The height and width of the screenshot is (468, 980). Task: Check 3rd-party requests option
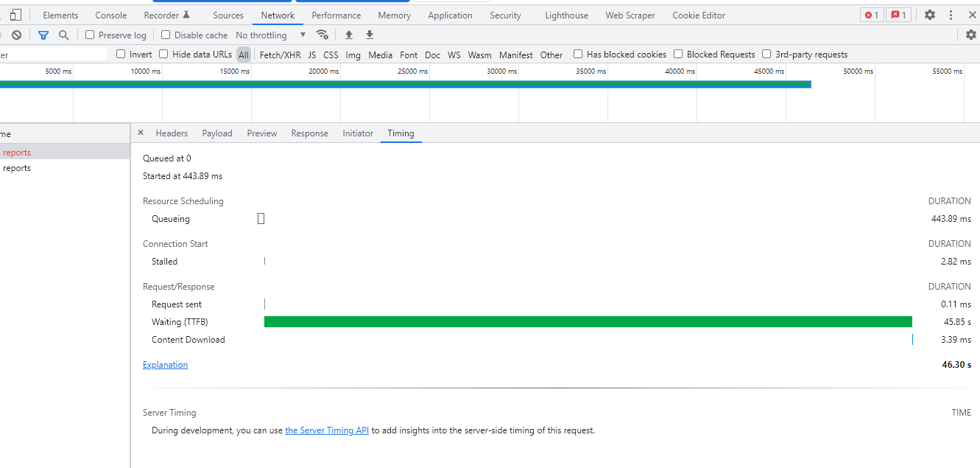766,54
